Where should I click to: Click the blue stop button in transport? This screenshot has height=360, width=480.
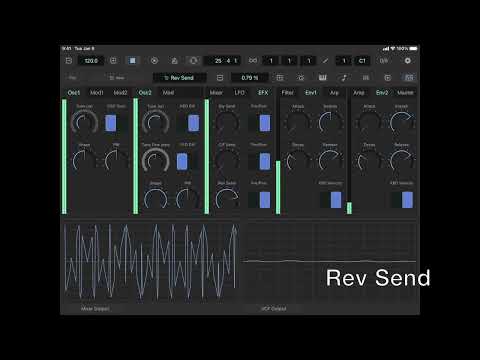click(x=132, y=61)
